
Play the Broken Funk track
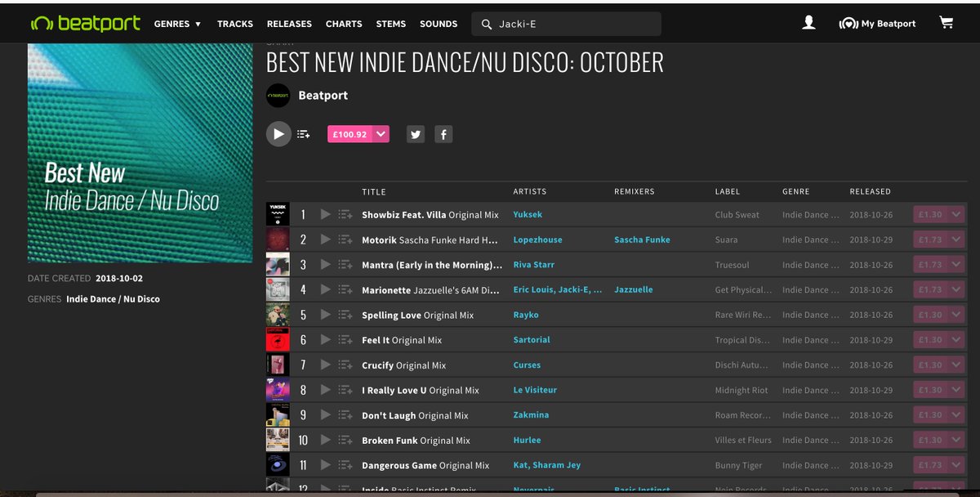pos(325,440)
